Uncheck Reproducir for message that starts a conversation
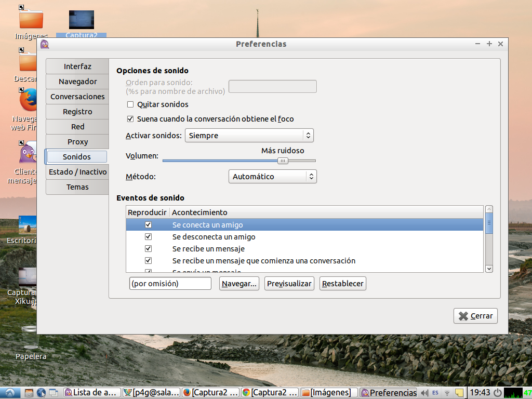The height and width of the screenshot is (399, 532). [148, 261]
